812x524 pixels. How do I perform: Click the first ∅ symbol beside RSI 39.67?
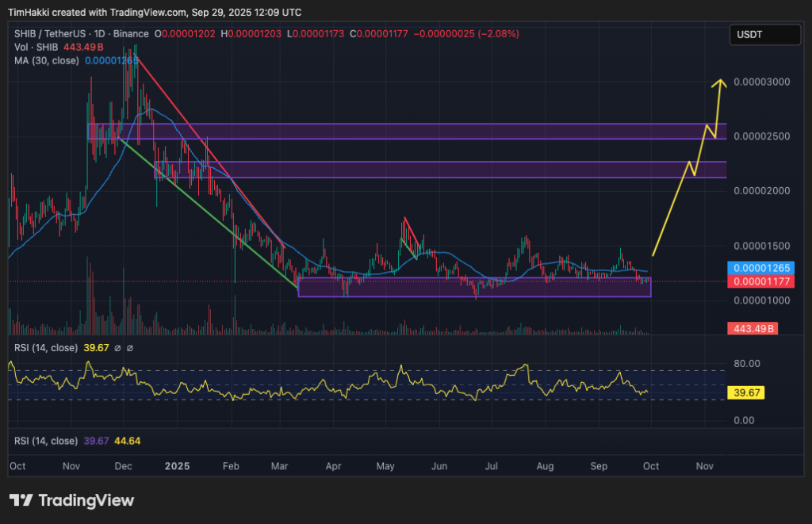click(x=117, y=347)
